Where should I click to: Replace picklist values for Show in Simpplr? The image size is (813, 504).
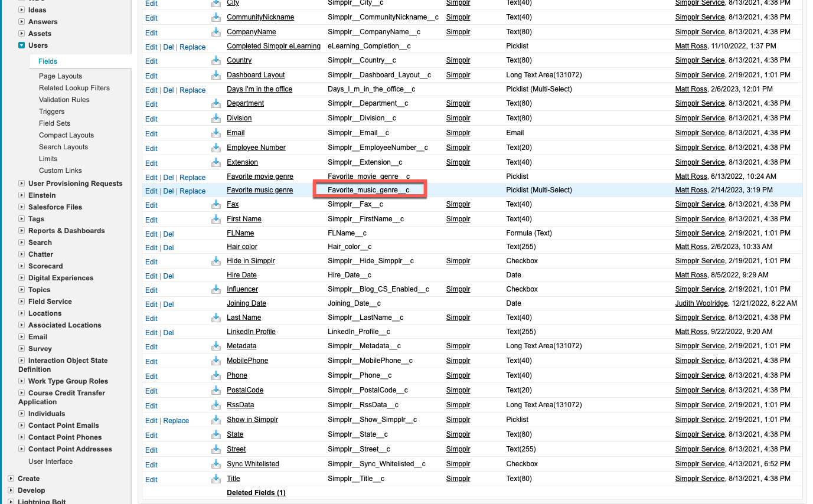176,421
